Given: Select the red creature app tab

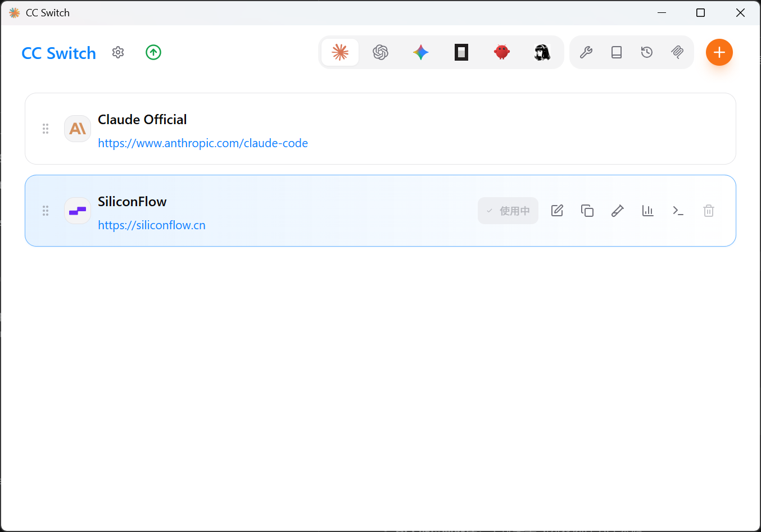Looking at the screenshot, I should [x=502, y=52].
